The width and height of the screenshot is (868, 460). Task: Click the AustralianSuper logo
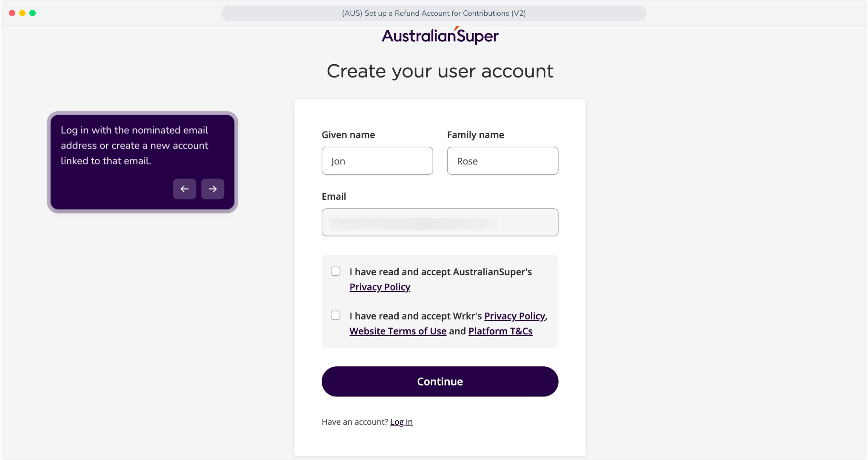pyautogui.click(x=440, y=36)
